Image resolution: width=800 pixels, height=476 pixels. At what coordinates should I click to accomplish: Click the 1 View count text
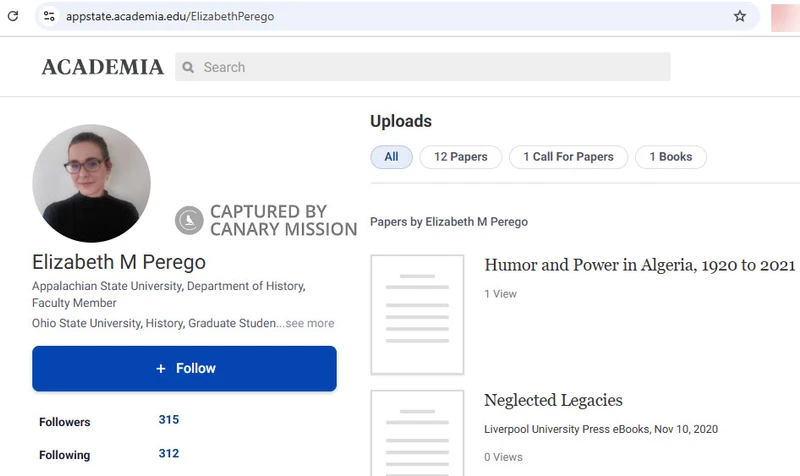click(x=501, y=294)
